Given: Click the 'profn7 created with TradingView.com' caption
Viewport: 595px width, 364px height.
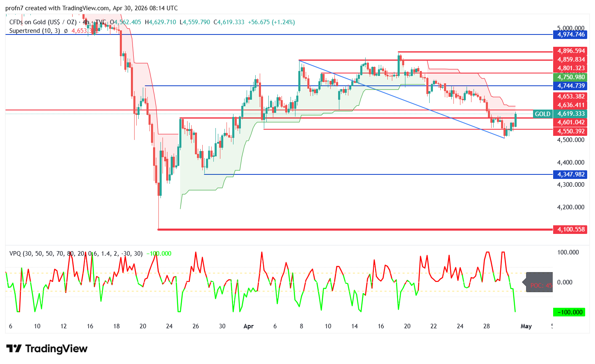Looking at the screenshot, I should 57,8.
